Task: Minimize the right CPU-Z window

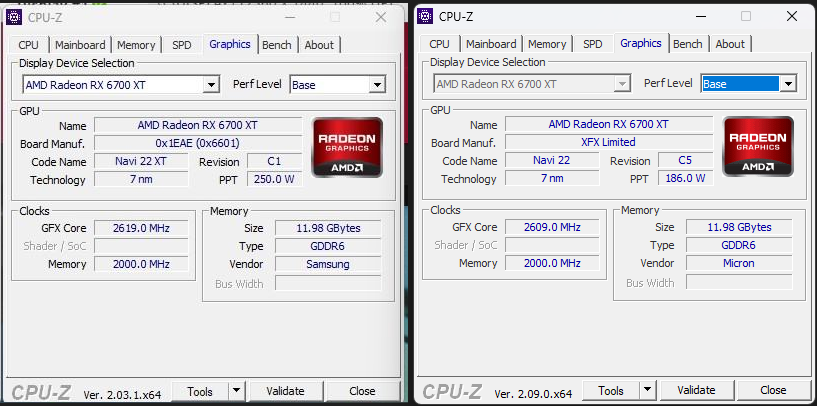Action: [x=701, y=16]
